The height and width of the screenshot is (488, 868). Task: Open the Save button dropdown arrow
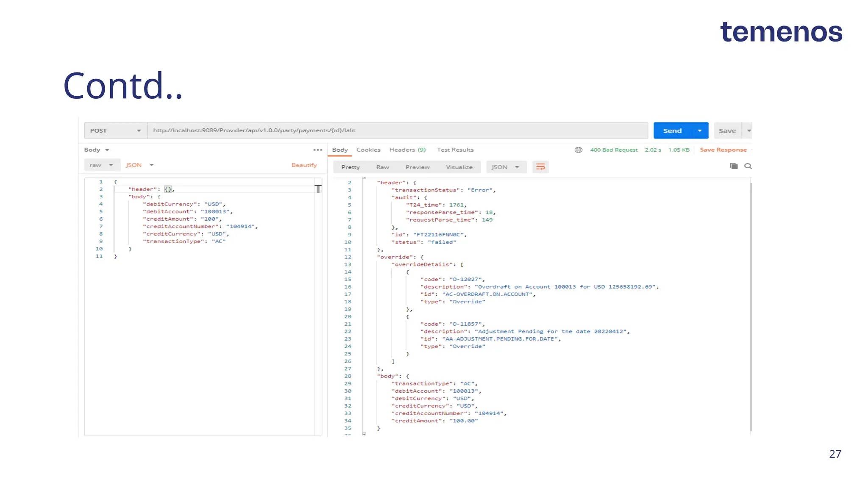[x=748, y=130]
